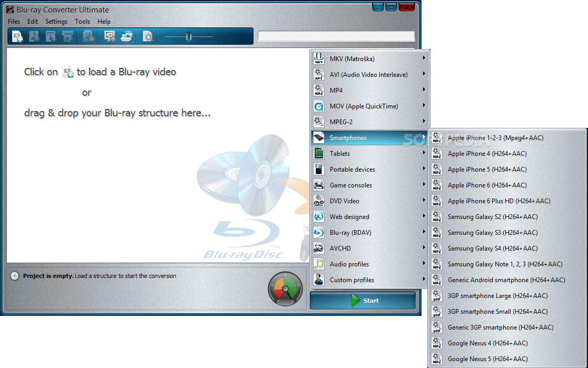Open the monitor with gear settings icon

click(110, 36)
